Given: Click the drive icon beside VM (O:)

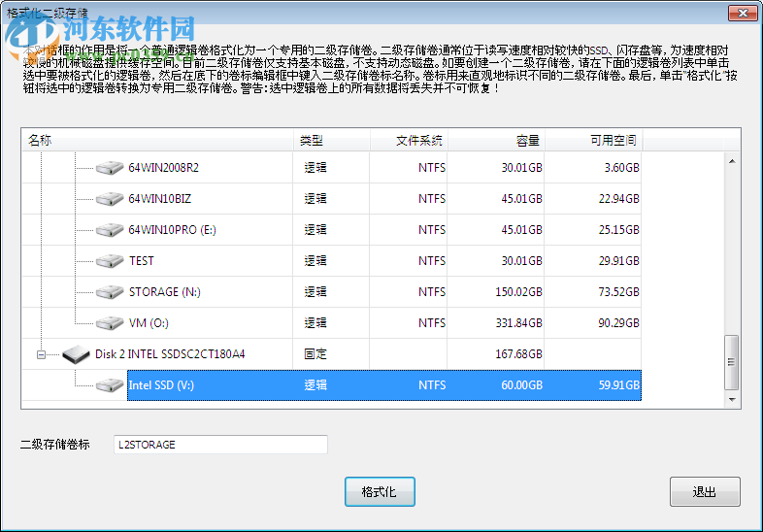Looking at the screenshot, I should point(110,323).
